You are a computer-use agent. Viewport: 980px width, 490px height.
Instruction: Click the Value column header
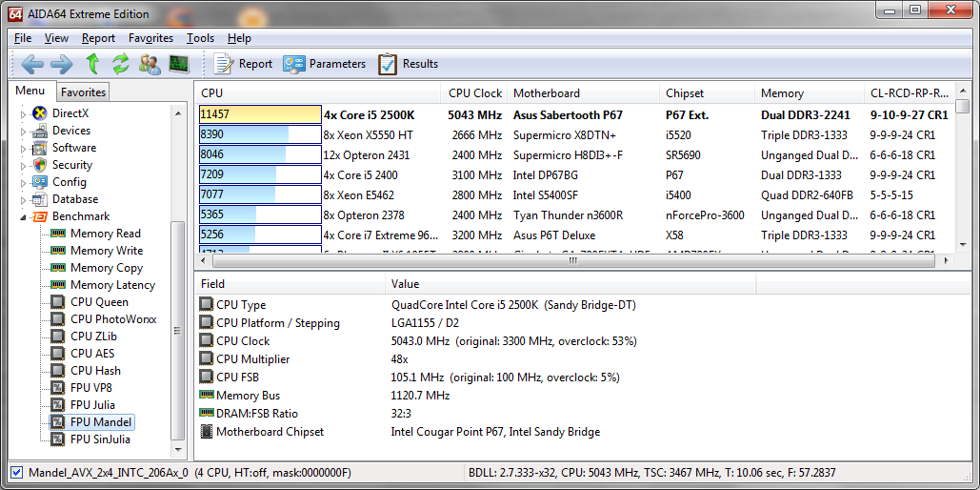(x=571, y=284)
